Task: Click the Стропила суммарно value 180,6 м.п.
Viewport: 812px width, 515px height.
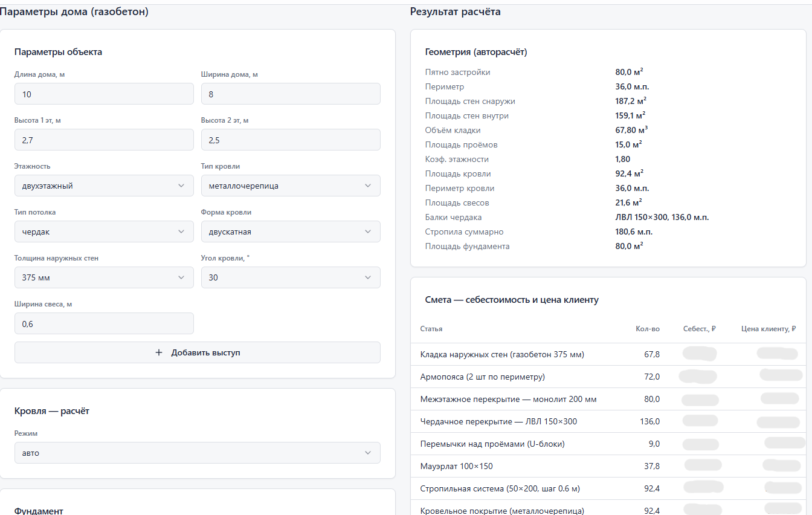Action: click(x=634, y=232)
